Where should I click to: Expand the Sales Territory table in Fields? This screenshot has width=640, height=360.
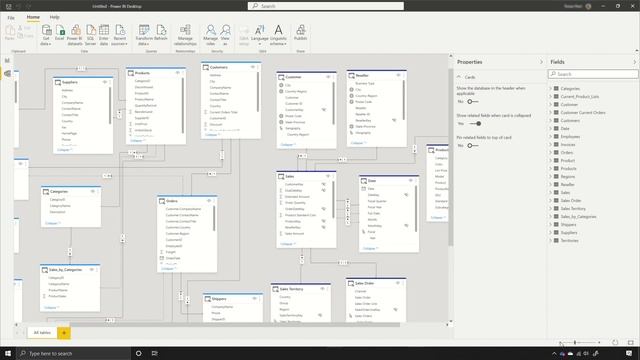(550, 209)
